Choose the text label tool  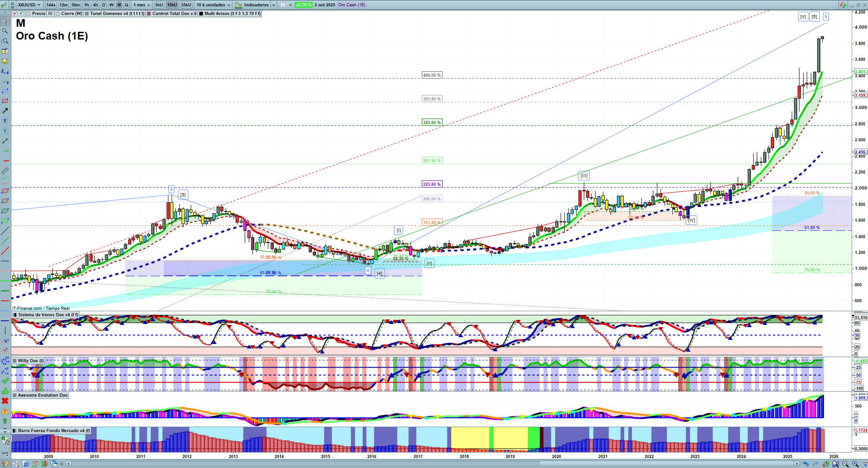[x=5, y=121]
